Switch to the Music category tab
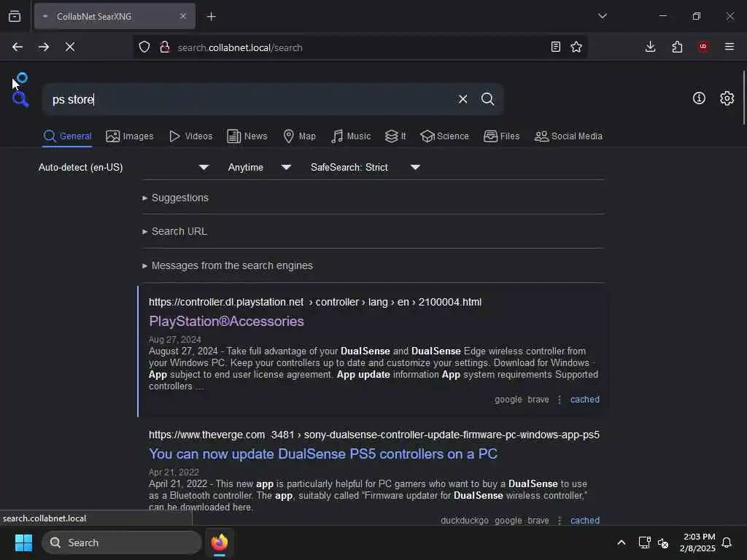 (x=351, y=136)
